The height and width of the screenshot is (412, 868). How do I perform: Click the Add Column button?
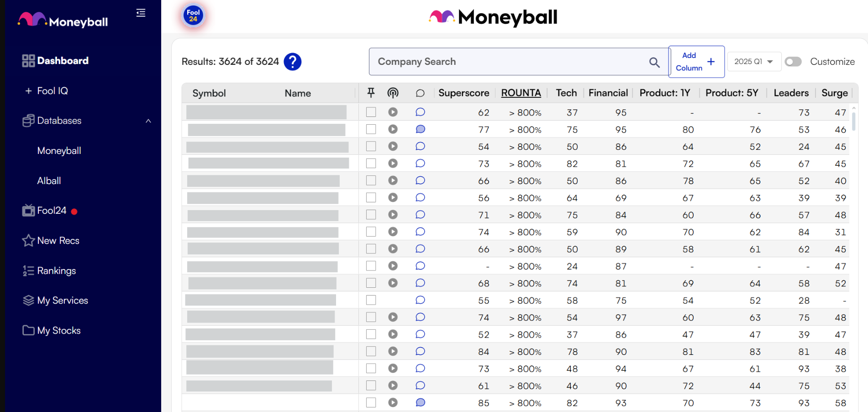click(x=696, y=62)
